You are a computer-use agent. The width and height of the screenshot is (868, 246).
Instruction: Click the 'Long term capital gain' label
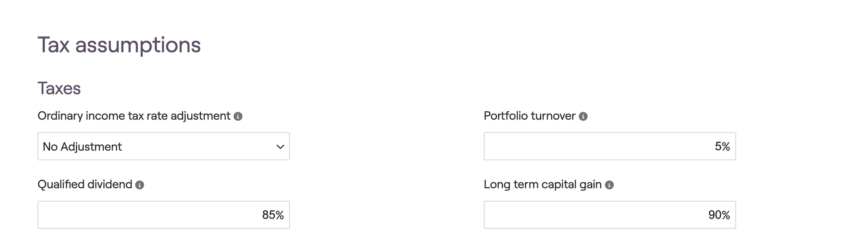pyautogui.click(x=542, y=184)
